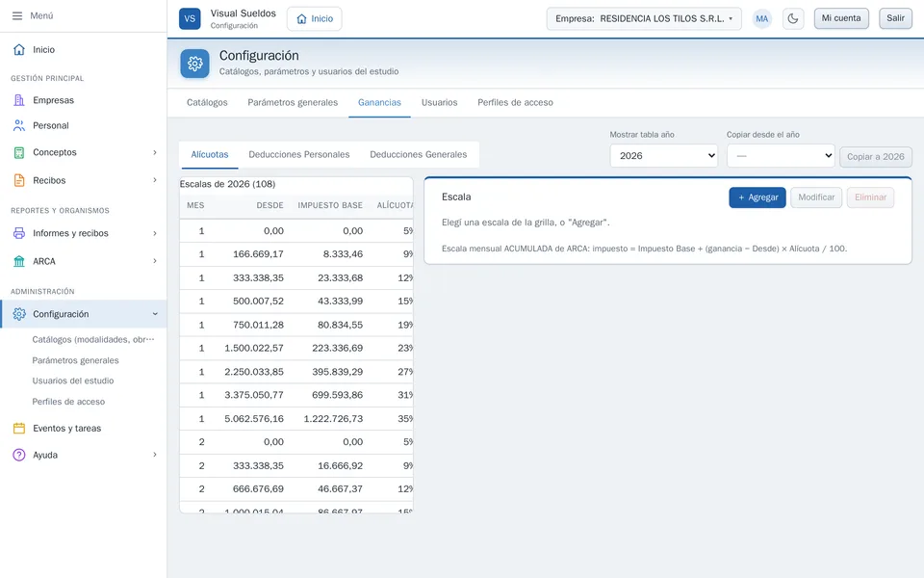This screenshot has height=578, width=924.
Task: Open the Mostrar tabla año dropdown
Action: pos(663,156)
